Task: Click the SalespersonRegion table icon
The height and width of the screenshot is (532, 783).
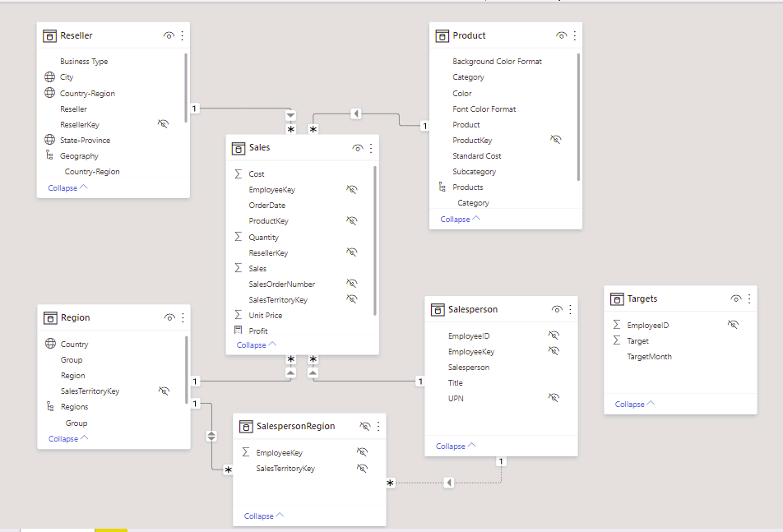Action: tap(246, 427)
